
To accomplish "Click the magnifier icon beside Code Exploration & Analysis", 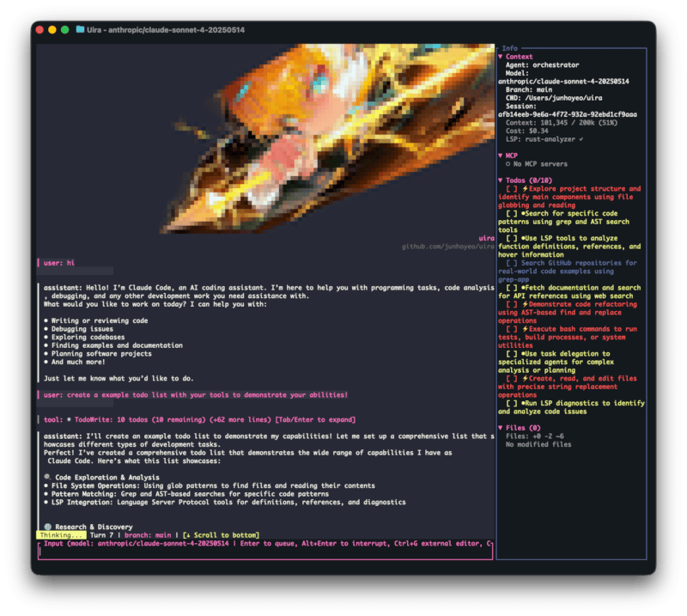I will tap(47, 476).
